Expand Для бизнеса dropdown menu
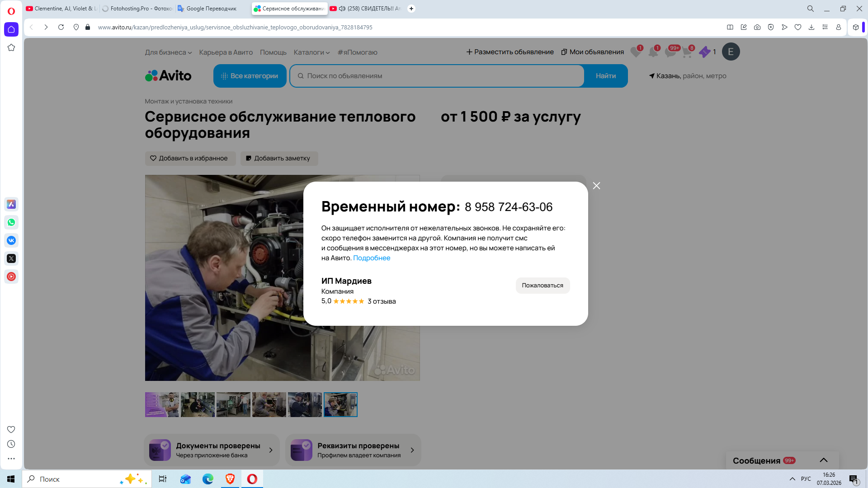The width and height of the screenshot is (868, 488). coord(168,52)
